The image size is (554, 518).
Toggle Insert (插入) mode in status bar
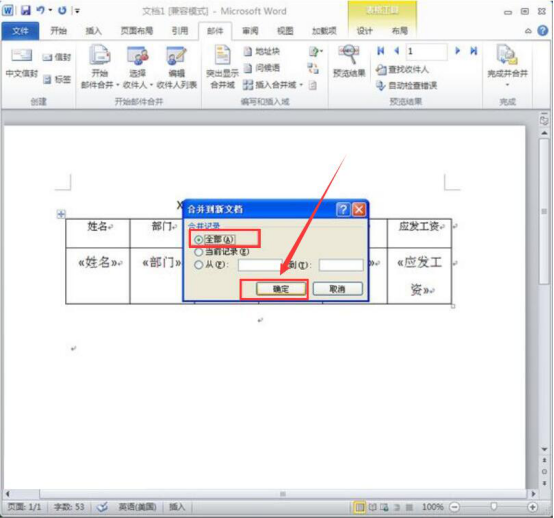click(x=177, y=507)
